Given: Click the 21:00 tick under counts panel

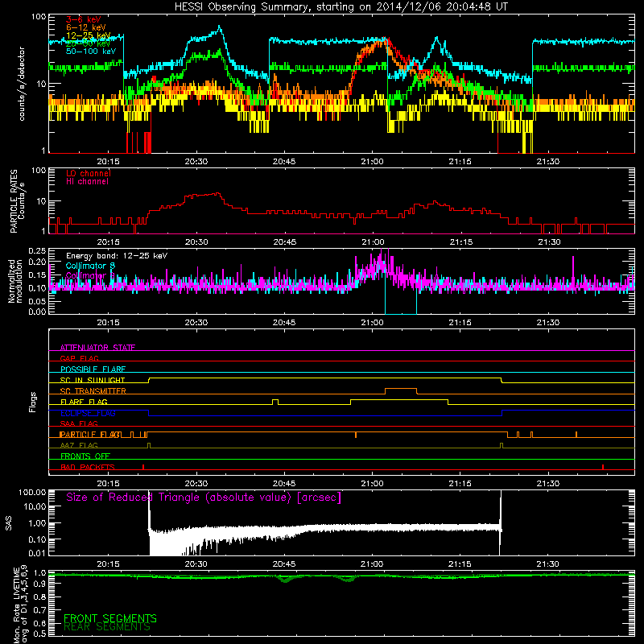Looking at the screenshot, I should point(372,162).
